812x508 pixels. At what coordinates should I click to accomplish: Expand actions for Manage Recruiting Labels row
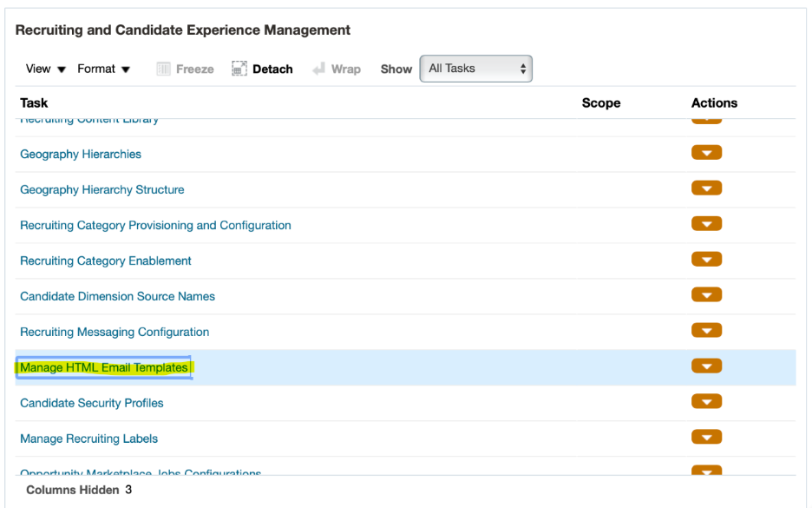coord(706,437)
